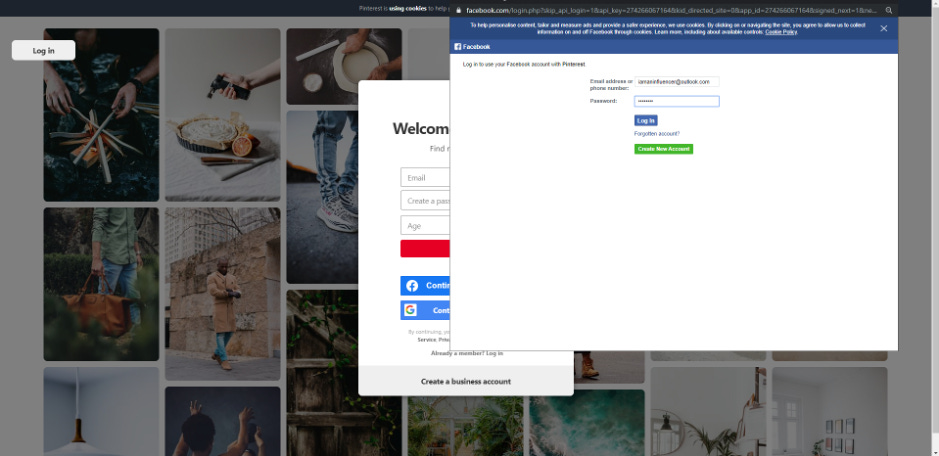Open the person with raised hands photo
939x456 pixels.
223,421
